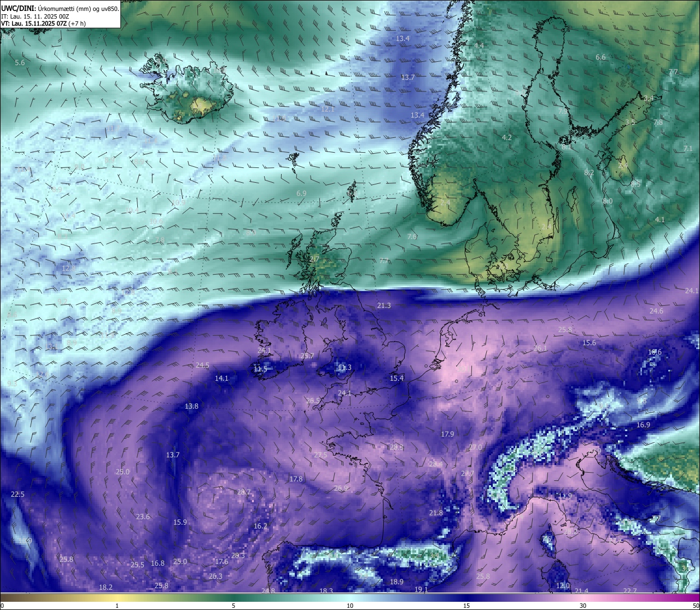Click the 5.6 value west of Iceland

(x=20, y=63)
